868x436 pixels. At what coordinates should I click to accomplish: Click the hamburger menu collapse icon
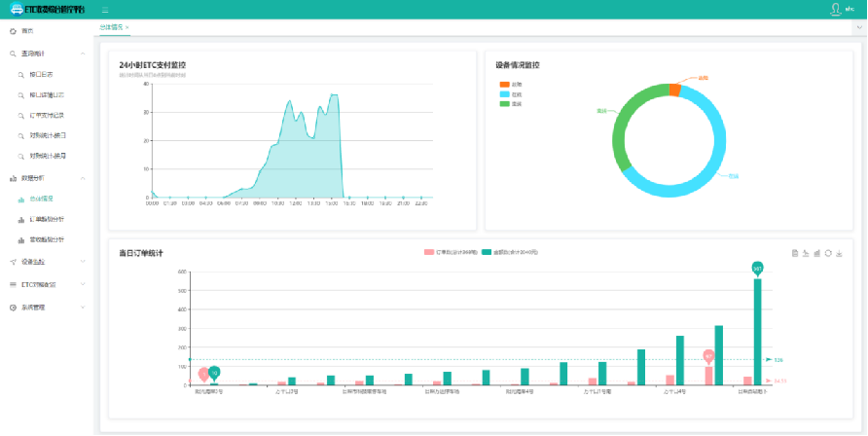click(x=104, y=10)
